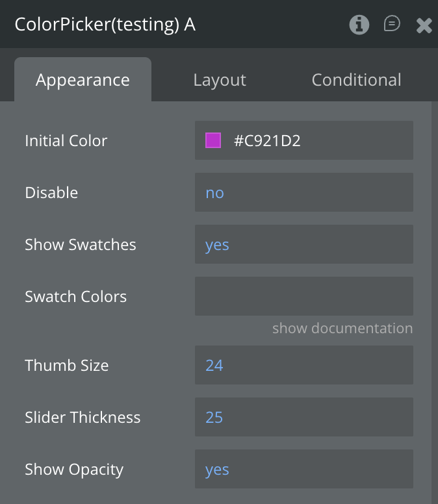438x504 pixels.
Task: Open the Layout tab
Action: click(220, 80)
